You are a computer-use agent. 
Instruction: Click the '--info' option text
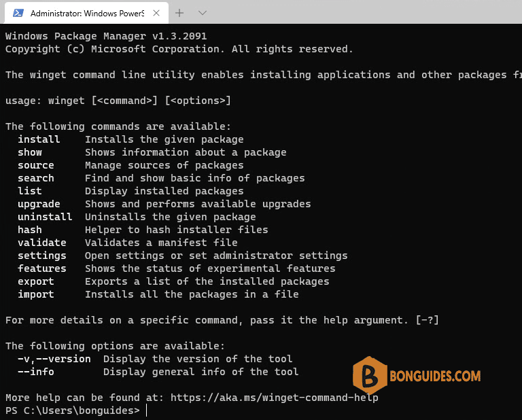pos(36,372)
